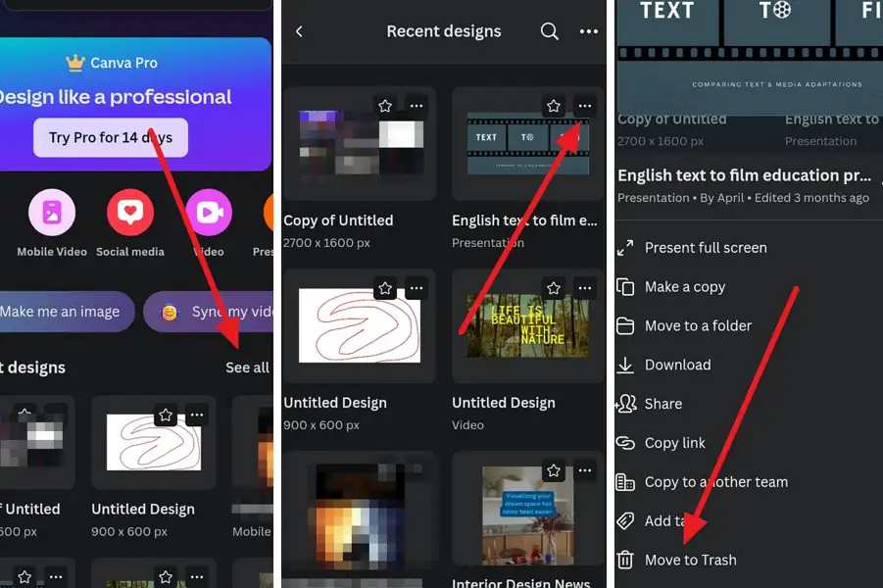Image resolution: width=883 pixels, height=588 pixels.
Task: Star the 900 x 600 Untitled Design on home screen
Action: click(x=166, y=416)
